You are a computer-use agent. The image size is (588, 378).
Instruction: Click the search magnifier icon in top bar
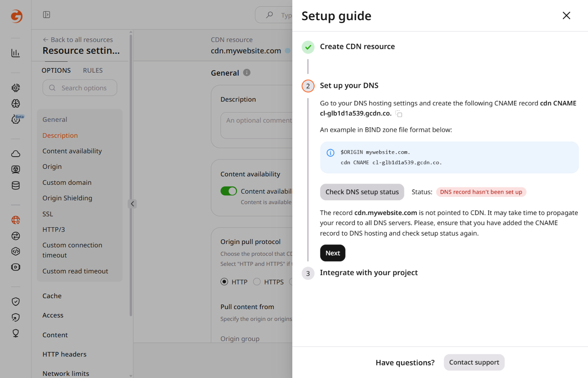click(x=270, y=15)
